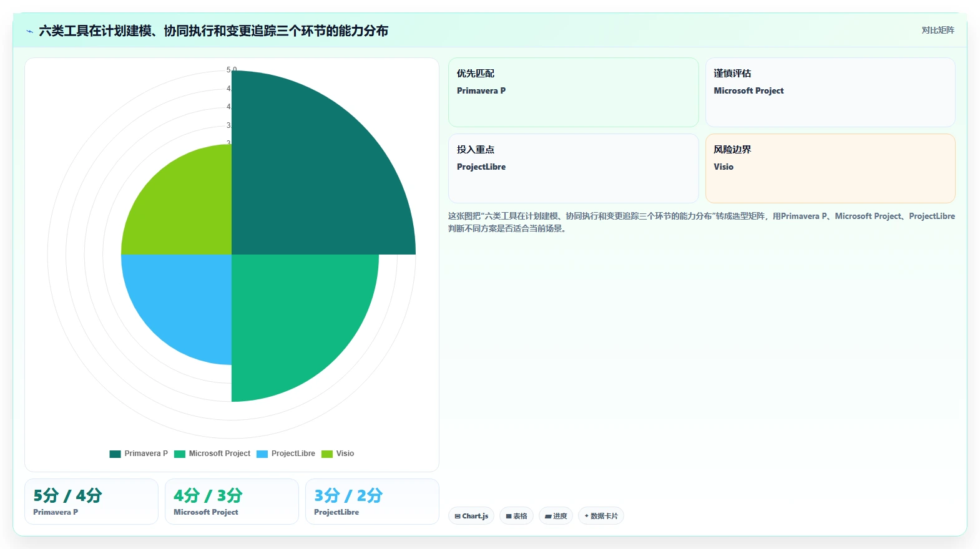Click the Microsoft Project legend label
Viewport: 980px width, 549px height.
220,454
